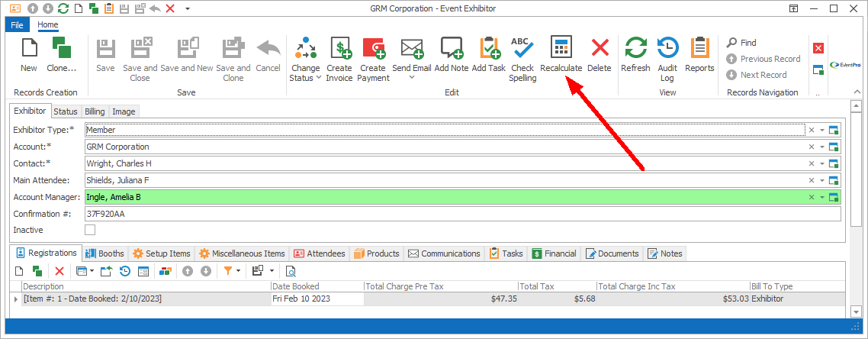Click Next Record button
Viewport: 868px width, 339px height.
point(756,75)
